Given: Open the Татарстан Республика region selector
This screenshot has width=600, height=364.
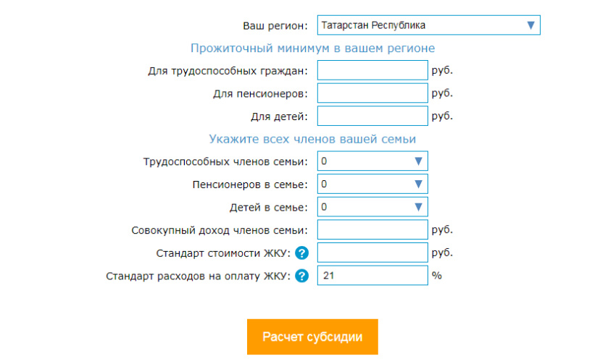Looking at the screenshot, I should tap(428, 25).
